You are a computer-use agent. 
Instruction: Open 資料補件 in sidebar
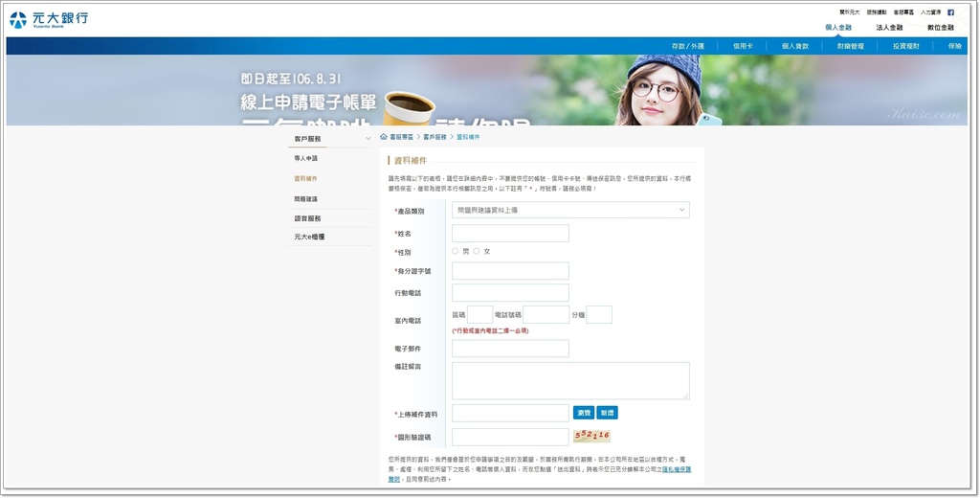click(x=305, y=179)
